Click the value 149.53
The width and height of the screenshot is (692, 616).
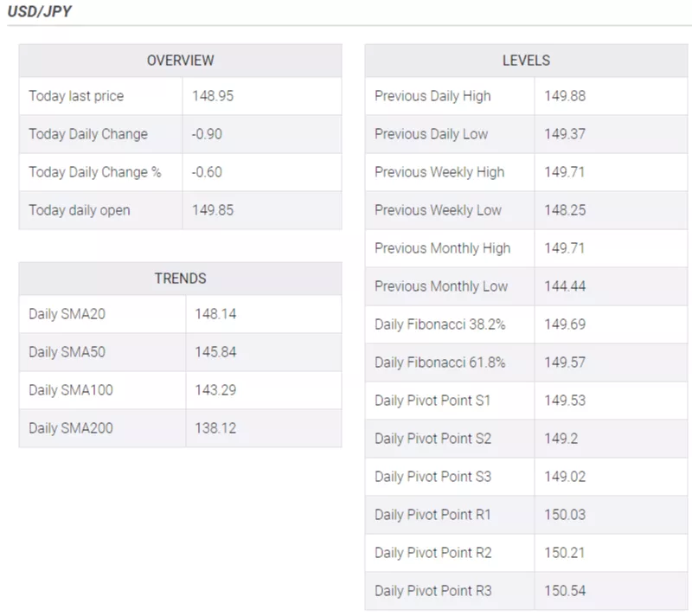(565, 401)
